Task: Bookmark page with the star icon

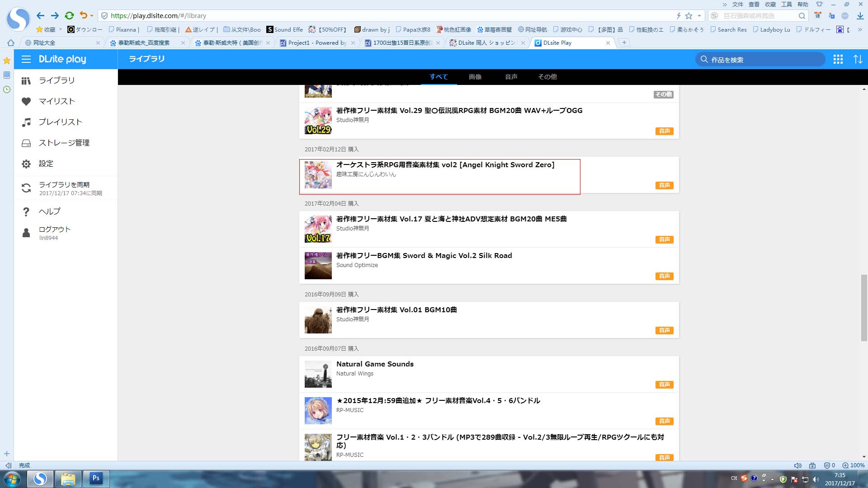Action: [x=689, y=16]
